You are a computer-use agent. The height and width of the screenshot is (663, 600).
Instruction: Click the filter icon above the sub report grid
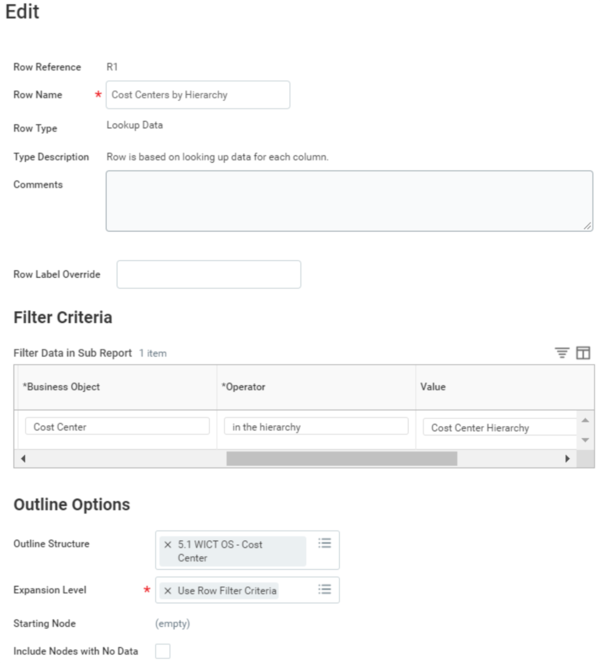click(562, 353)
